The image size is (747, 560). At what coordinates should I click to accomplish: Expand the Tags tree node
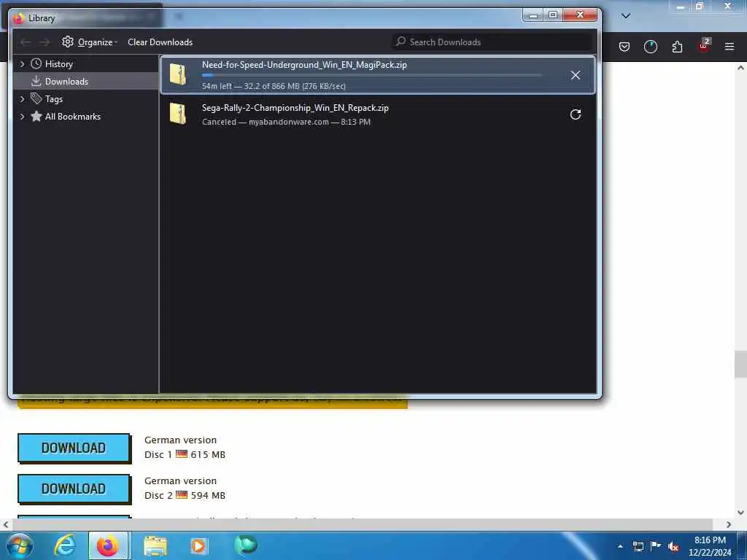23,99
